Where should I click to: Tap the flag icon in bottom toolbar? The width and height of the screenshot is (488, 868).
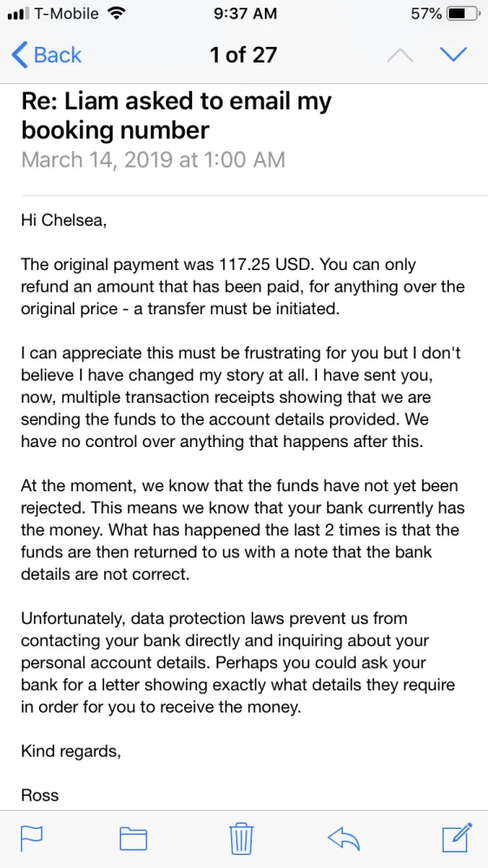31,838
